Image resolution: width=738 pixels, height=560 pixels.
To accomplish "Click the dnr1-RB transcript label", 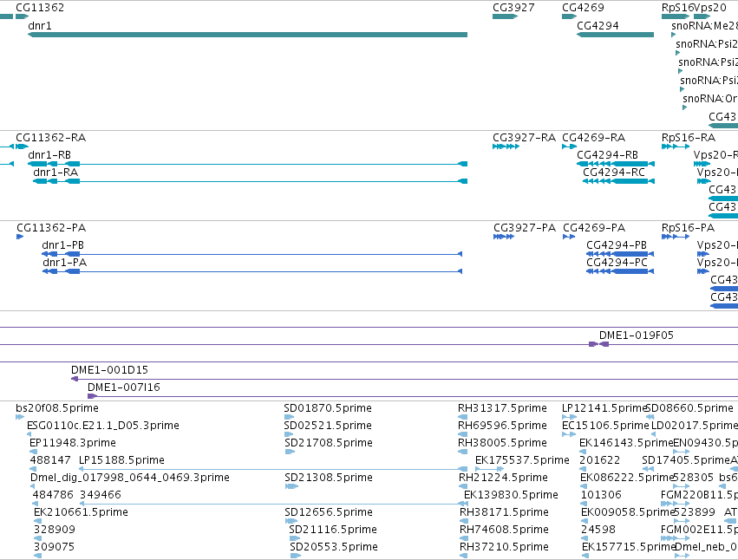I will pyautogui.click(x=49, y=155).
